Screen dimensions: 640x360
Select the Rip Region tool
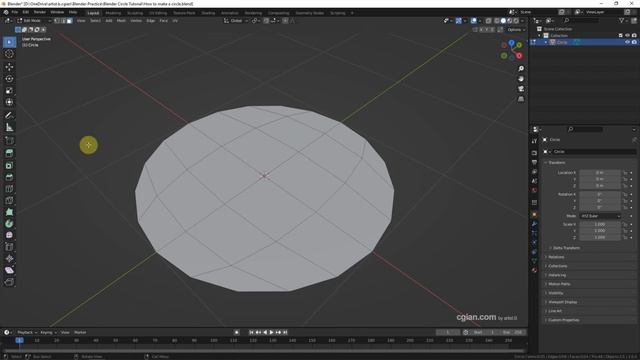[9, 282]
